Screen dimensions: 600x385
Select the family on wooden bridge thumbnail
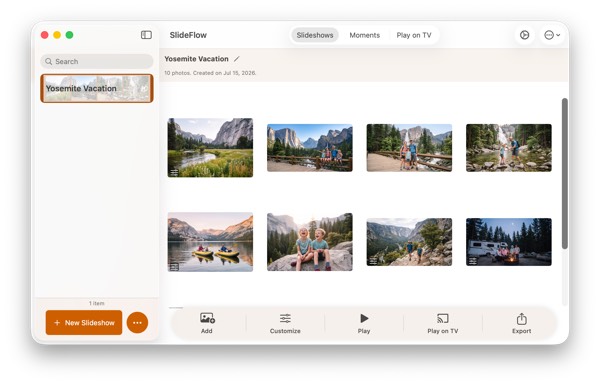[x=310, y=148]
